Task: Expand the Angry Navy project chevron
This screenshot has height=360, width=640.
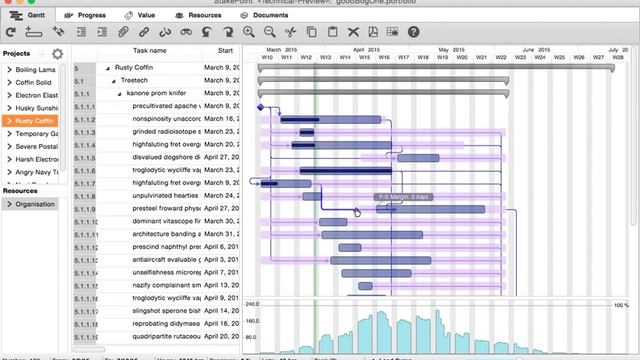Action: (x=9, y=172)
